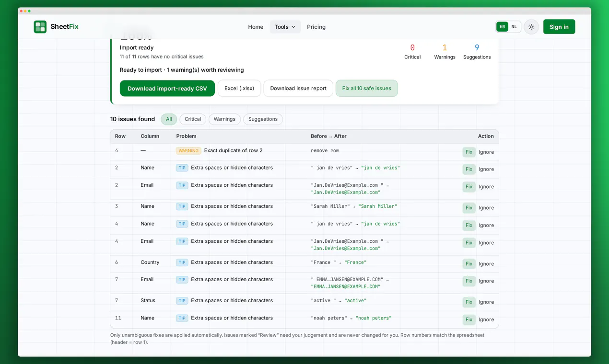Viewport: 609px width, 364px height.
Task: Click the Problem column header
Action: pyautogui.click(x=187, y=136)
